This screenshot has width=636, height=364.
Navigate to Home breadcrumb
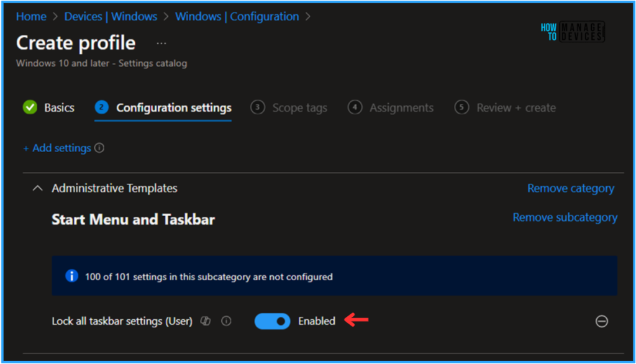click(x=31, y=17)
